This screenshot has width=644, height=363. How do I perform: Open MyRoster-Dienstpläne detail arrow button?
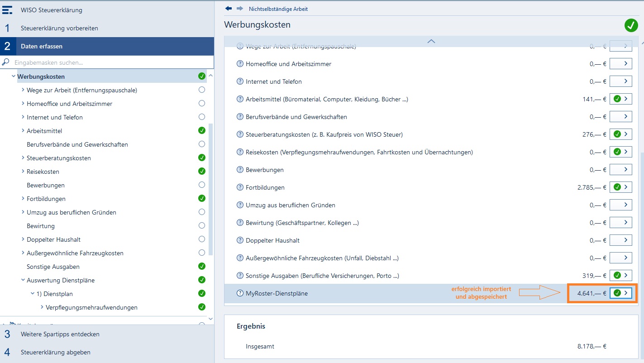pyautogui.click(x=620, y=293)
